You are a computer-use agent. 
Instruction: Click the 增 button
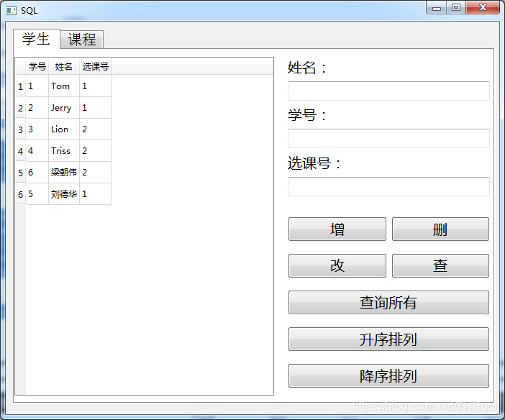tap(337, 229)
